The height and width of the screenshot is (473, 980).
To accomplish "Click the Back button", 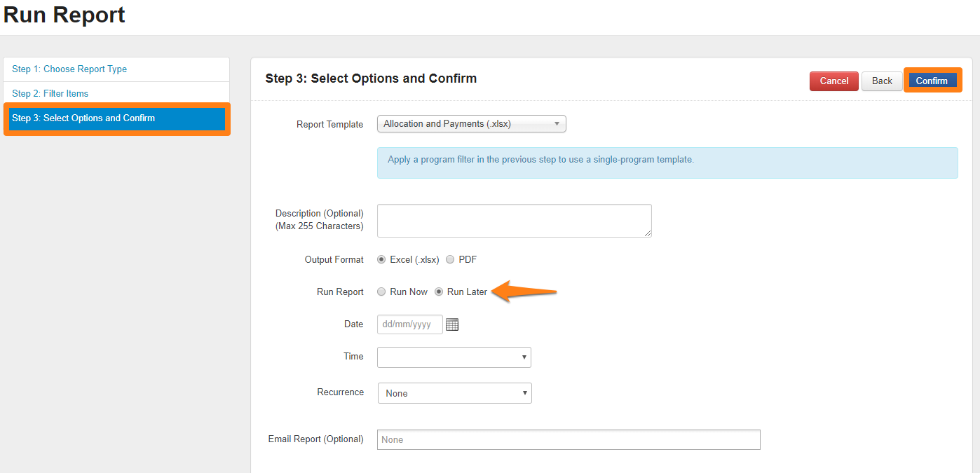I will tap(882, 81).
